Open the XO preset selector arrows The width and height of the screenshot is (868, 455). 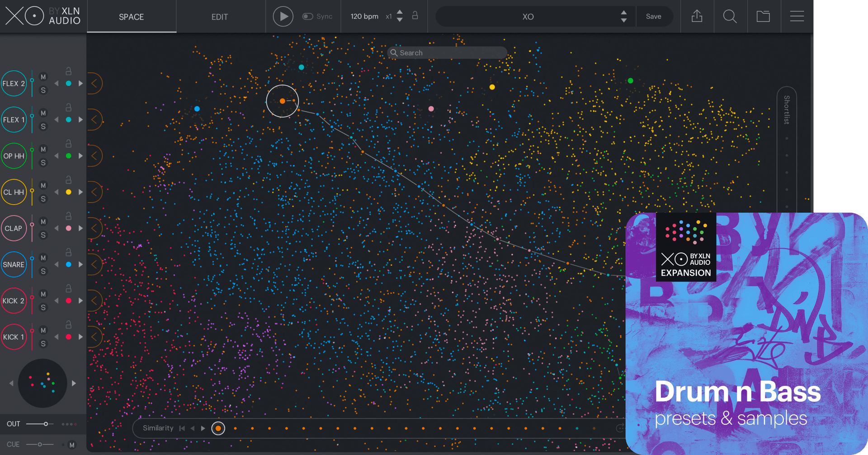coord(624,16)
